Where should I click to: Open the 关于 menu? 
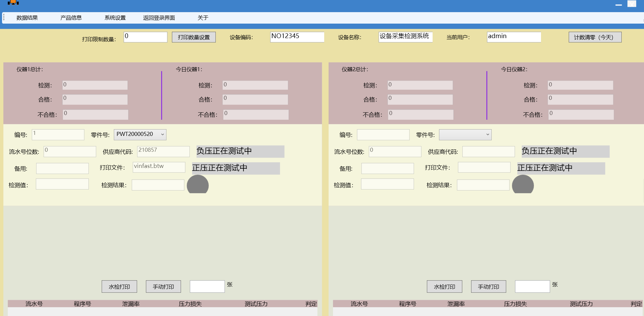pos(203,18)
